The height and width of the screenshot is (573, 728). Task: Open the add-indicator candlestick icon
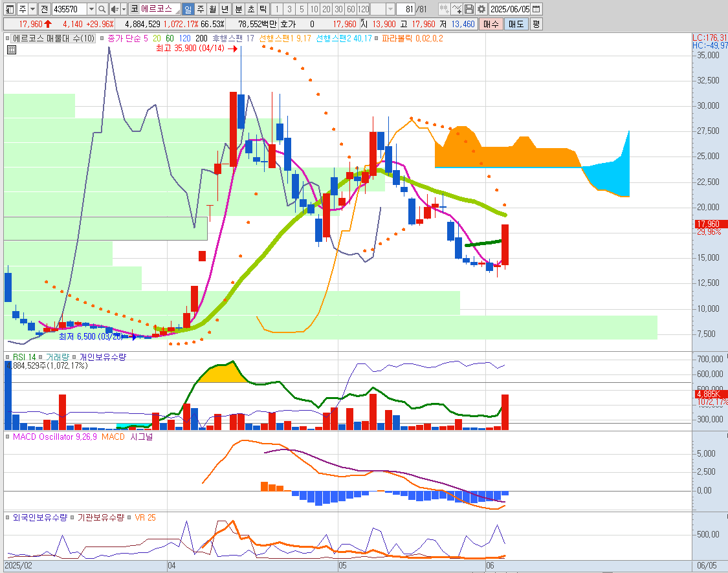pyautogui.click(x=445, y=9)
